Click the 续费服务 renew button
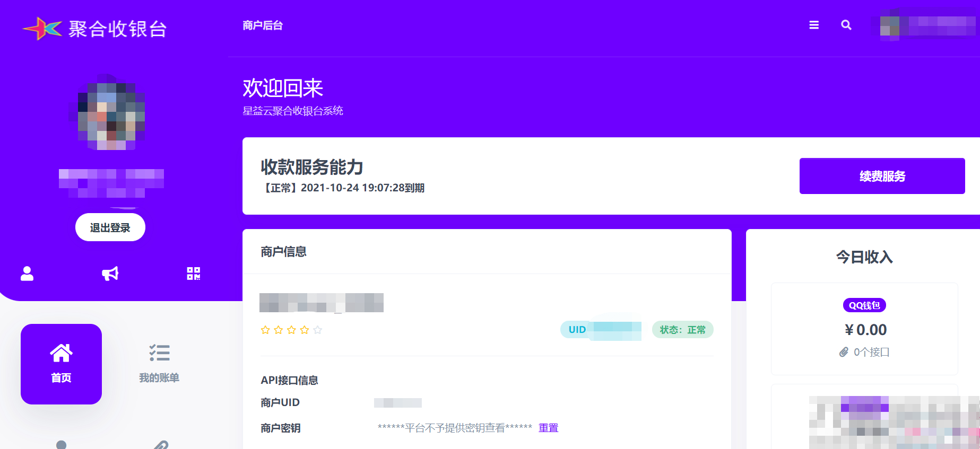 coord(882,176)
